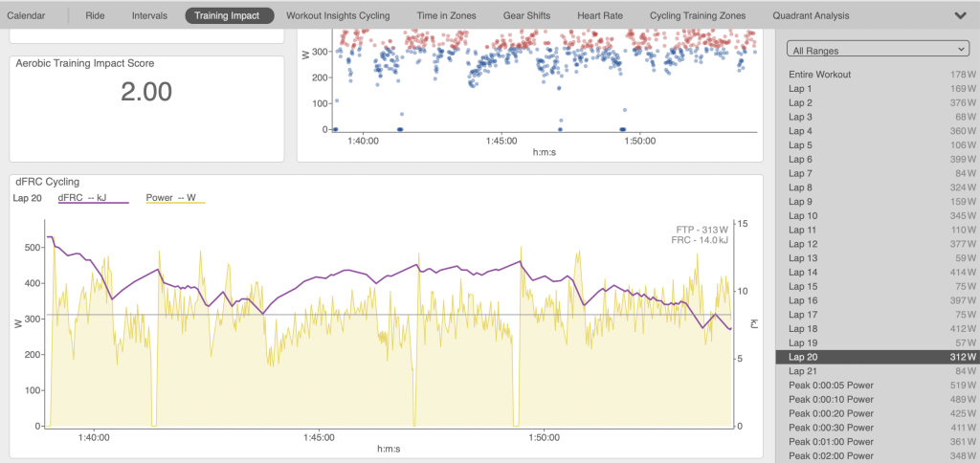The image size is (980, 463).
Task: Select Lap 21 in ranges list
Action: 878,371
